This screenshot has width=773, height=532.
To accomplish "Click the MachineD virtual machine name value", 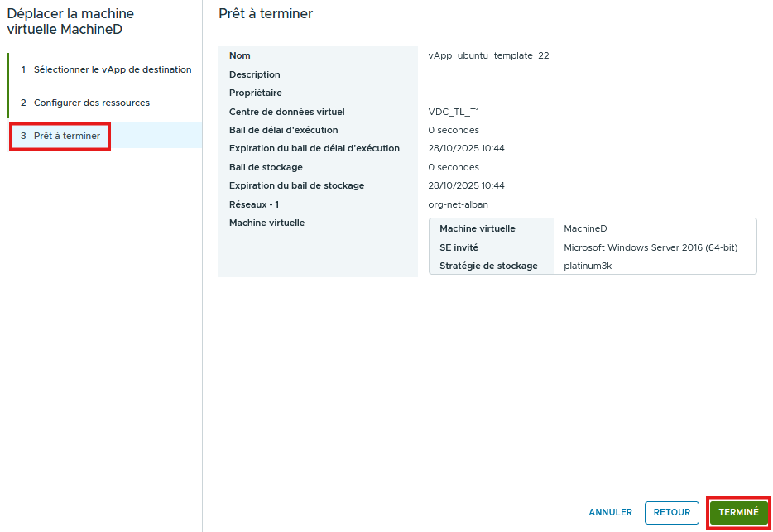I will [x=586, y=228].
